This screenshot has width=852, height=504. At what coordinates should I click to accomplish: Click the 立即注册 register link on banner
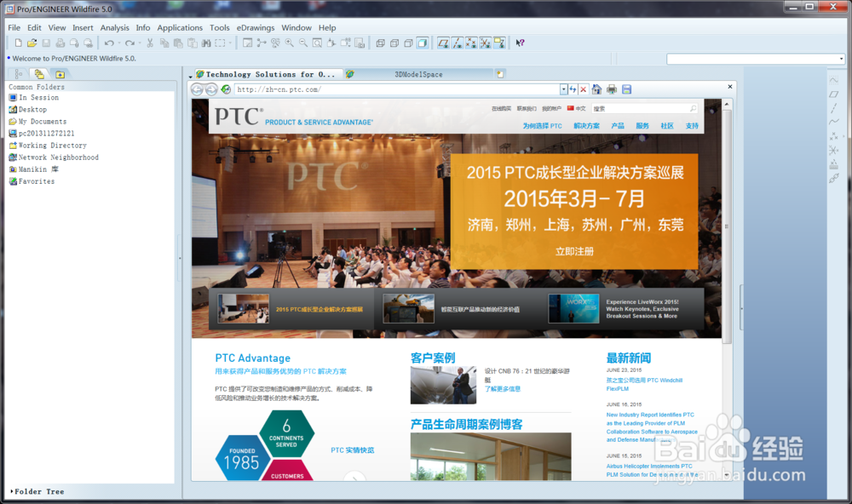[574, 251]
